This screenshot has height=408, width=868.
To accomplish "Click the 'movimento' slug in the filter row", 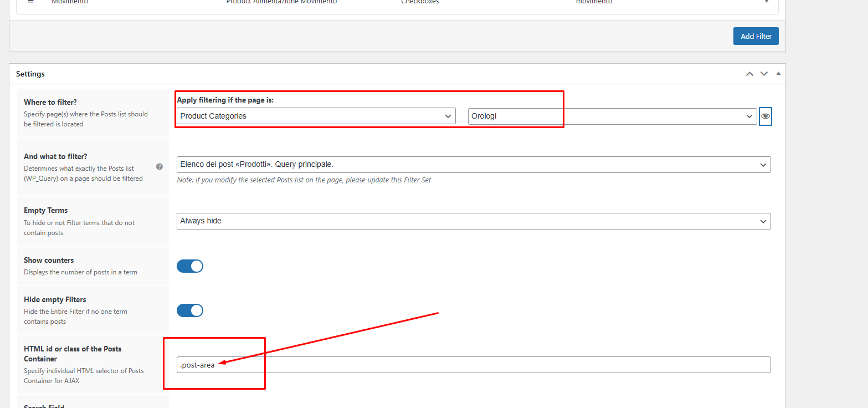I will pos(594,2).
